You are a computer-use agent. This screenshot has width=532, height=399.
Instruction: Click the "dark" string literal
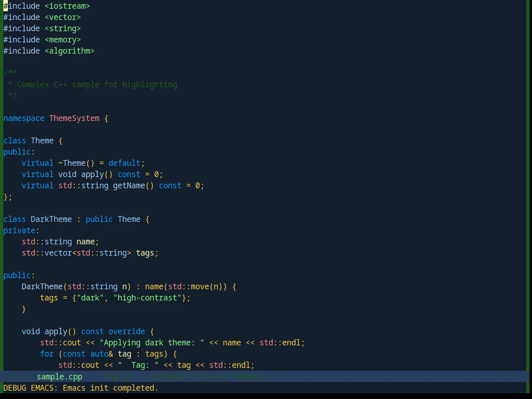pos(90,298)
